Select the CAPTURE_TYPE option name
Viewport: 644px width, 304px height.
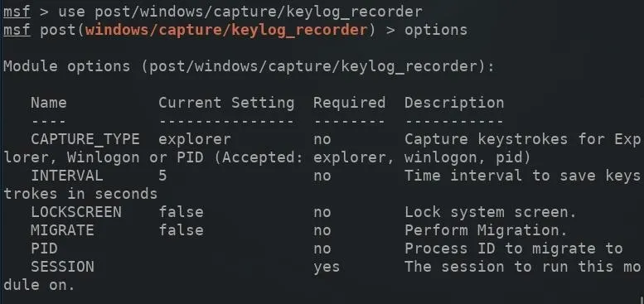point(85,139)
